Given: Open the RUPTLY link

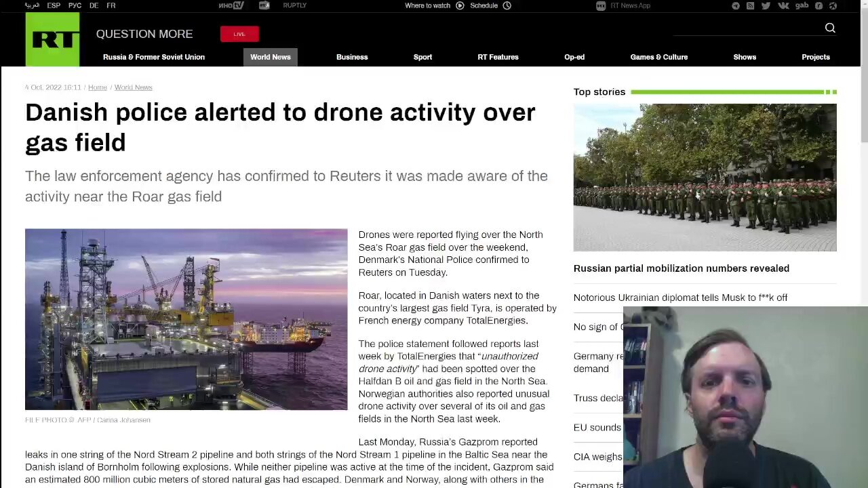Looking at the screenshot, I should 294,5.
